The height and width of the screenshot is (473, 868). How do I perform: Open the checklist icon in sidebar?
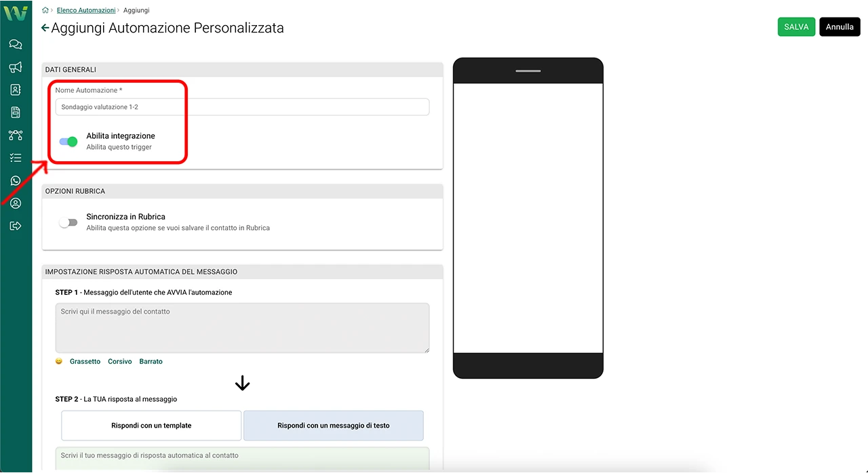click(16, 158)
